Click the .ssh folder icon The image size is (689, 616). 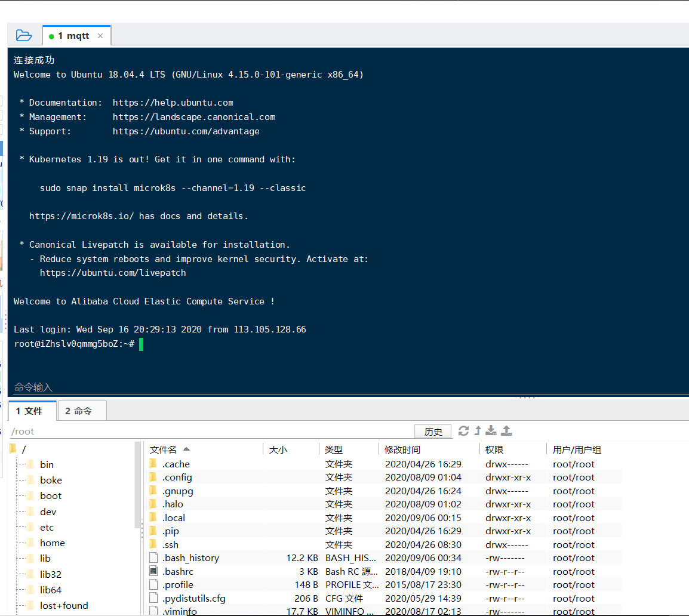153,544
